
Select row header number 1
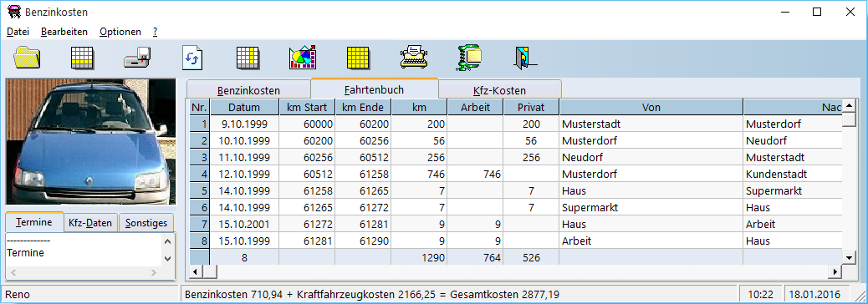[x=199, y=124]
